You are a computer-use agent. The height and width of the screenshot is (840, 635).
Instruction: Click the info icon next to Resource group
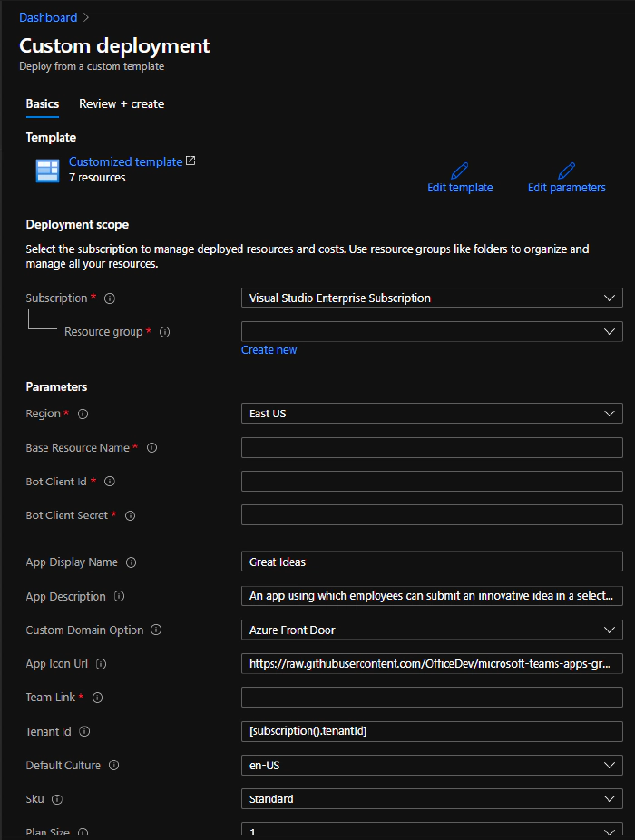165,332
